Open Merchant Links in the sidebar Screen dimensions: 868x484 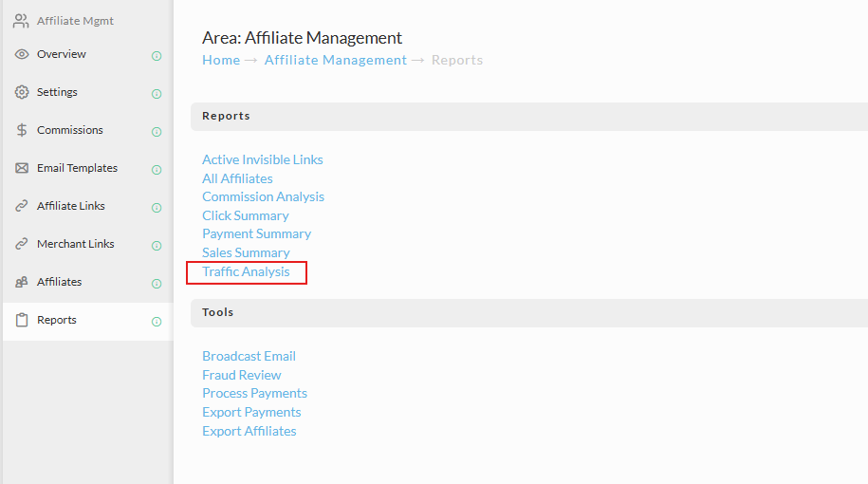[x=75, y=244]
